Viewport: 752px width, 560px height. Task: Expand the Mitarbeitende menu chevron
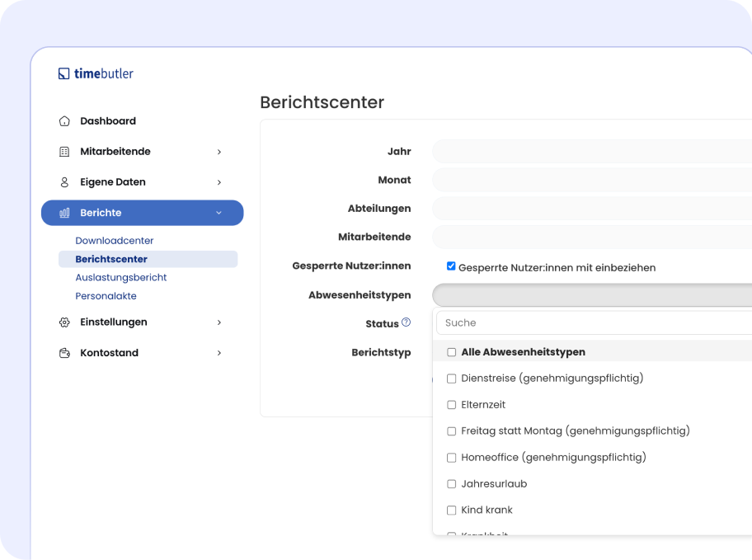pyautogui.click(x=219, y=152)
